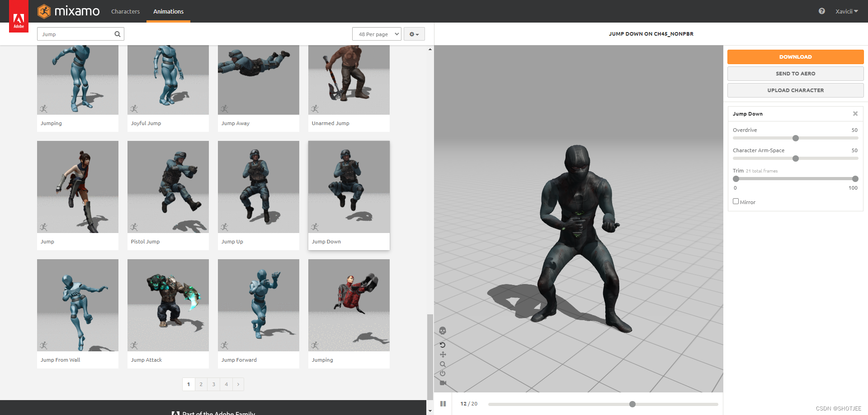The height and width of the screenshot is (415, 868).
Task: Click the motion icon on Jump Down thumbnail
Action: (x=315, y=227)
